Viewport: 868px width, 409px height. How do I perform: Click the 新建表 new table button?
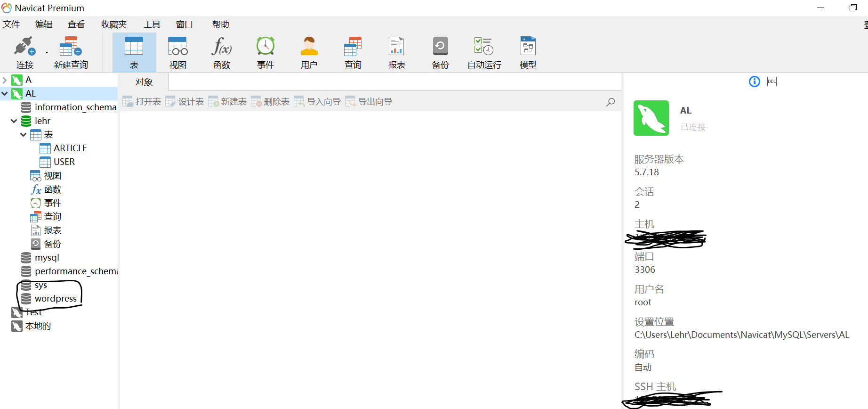point(227,102)
